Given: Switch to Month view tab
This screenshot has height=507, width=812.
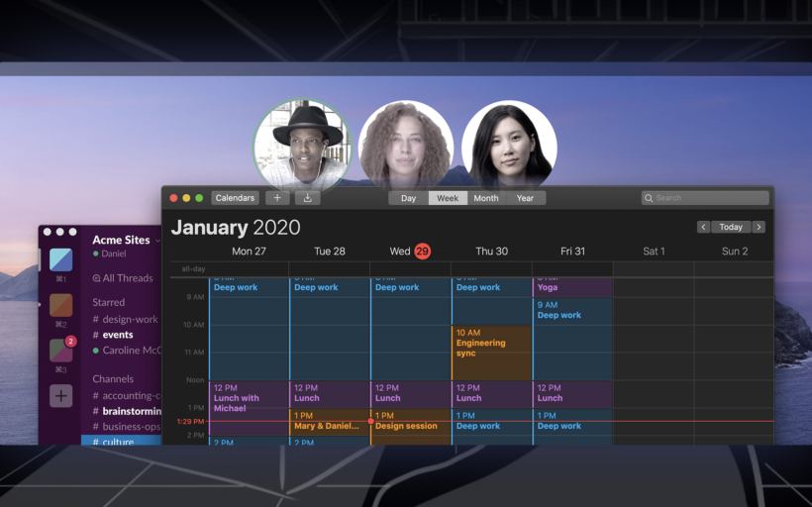Looking at the screenshot, I should pos(486,198).
